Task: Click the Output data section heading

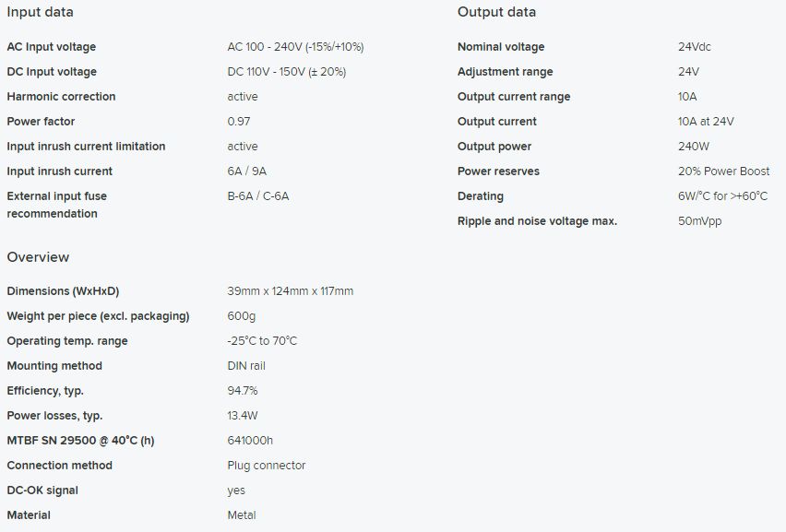Action: (x=496, y=12)
